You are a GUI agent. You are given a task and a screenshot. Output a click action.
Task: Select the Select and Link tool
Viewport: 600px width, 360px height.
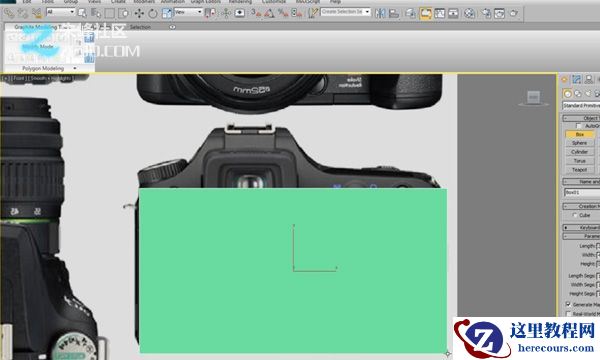tap(9, 13)
